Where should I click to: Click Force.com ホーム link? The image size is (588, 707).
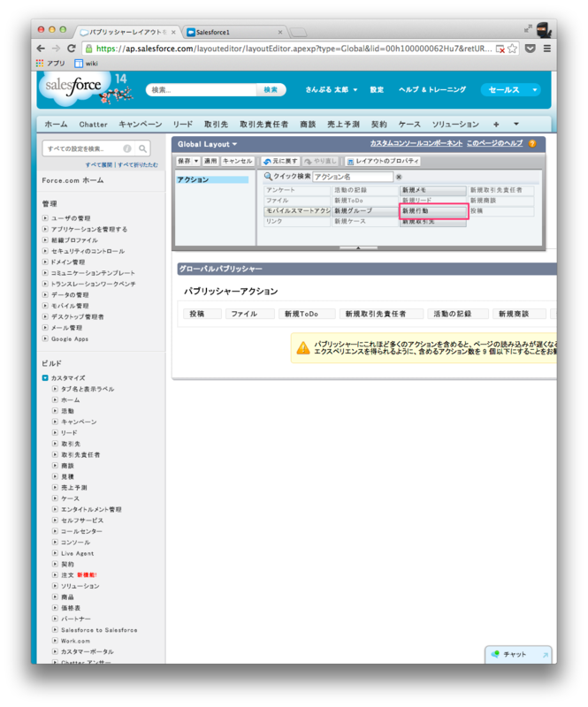pyautogui.click(x=73, y=180)
